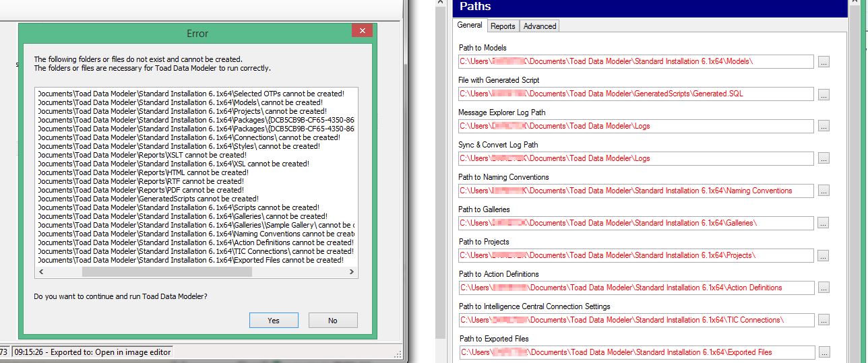Click the error list horizontal scrollbar thumb

tap(166, 271)
